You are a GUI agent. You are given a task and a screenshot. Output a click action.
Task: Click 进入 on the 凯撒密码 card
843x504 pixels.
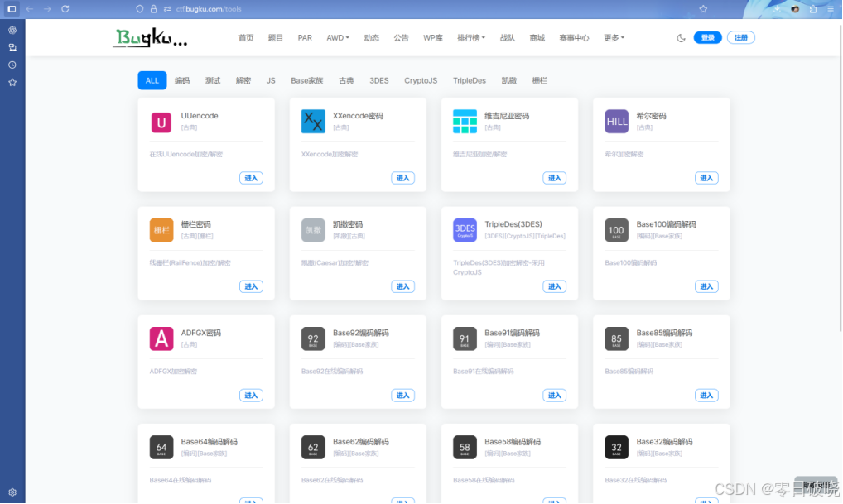[x=402, y=286]
